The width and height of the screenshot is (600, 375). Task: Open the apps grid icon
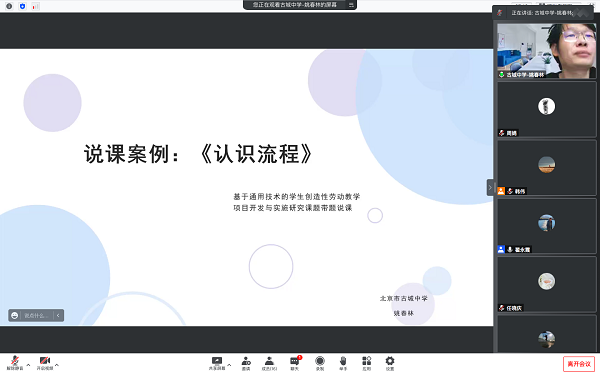point(367,363)
